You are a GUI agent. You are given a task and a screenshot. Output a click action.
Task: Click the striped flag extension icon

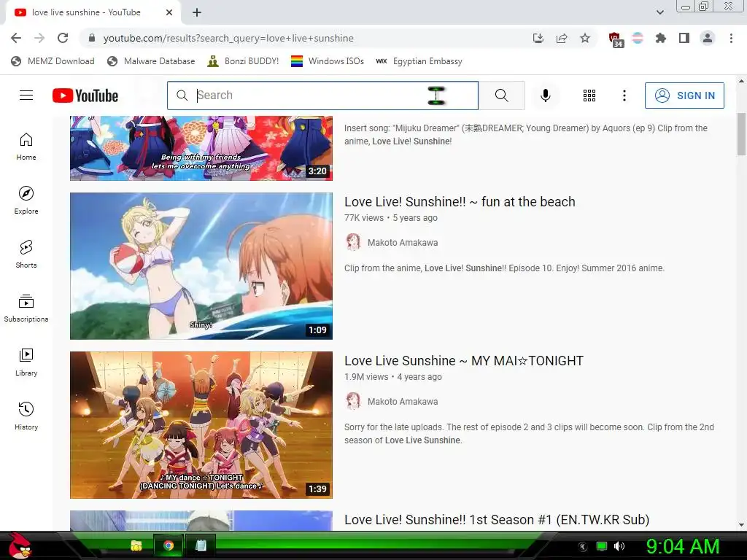click(638, 38)
